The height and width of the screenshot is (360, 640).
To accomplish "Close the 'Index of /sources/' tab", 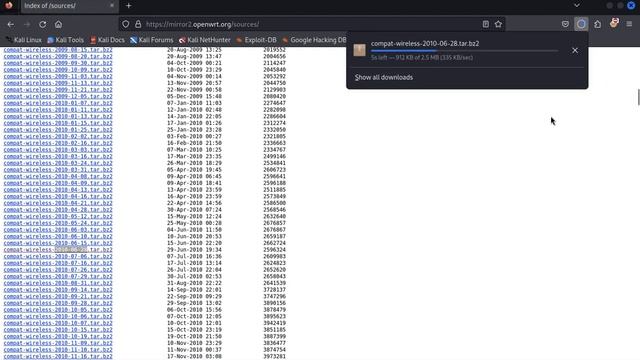I will point(112,6).
